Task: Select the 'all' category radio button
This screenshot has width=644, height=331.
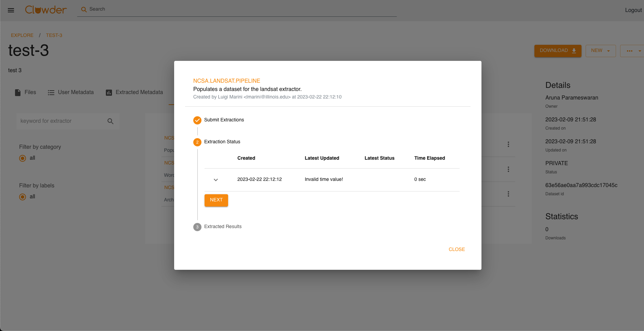Action: coord(23,158)
